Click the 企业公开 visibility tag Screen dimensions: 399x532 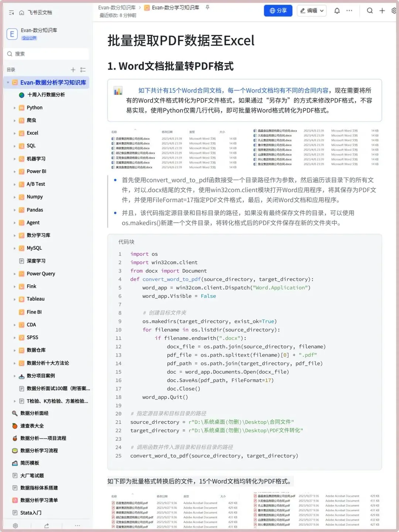(29, 38)
